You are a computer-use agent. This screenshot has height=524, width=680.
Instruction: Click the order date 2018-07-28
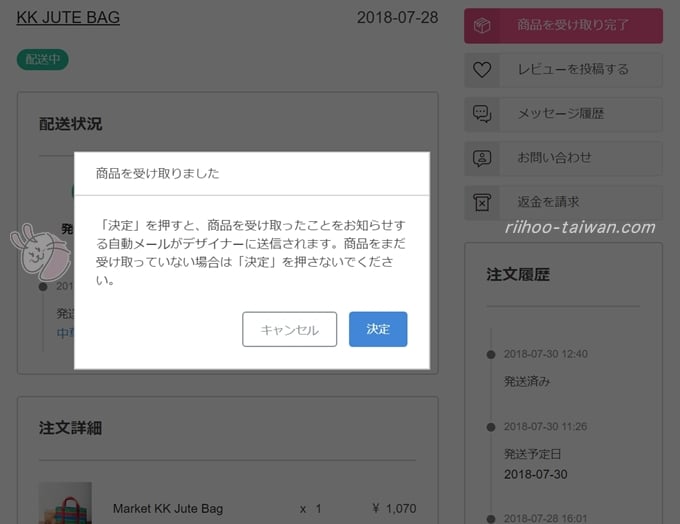tap(397, 18)
